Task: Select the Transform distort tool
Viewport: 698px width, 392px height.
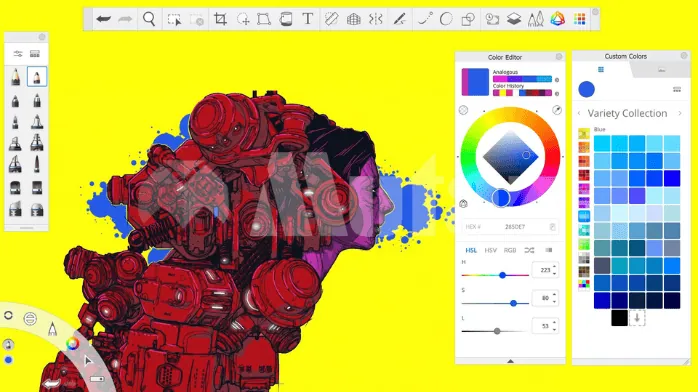Action: (x=264, y=19)
